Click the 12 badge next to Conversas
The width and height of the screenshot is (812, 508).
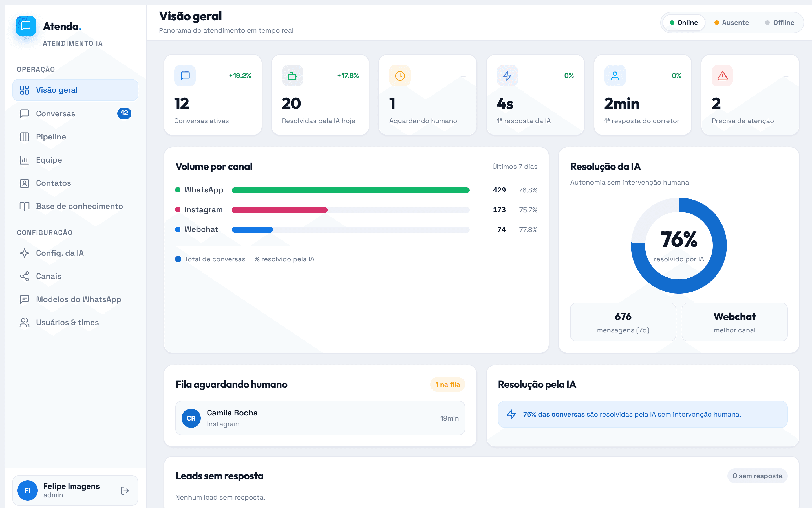tap(124, 113)
